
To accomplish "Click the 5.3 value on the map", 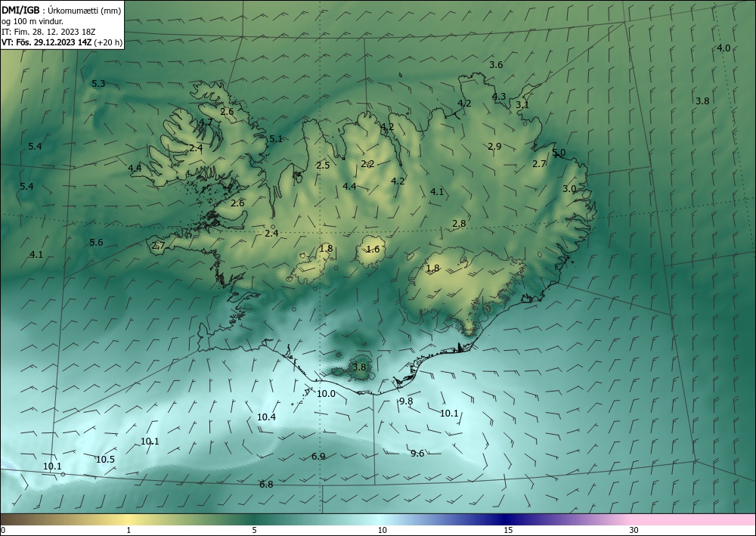I will [98, 84].
